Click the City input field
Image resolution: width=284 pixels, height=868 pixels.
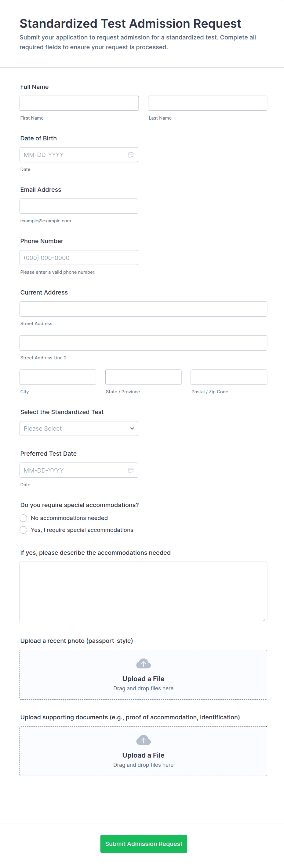(58, 377)
